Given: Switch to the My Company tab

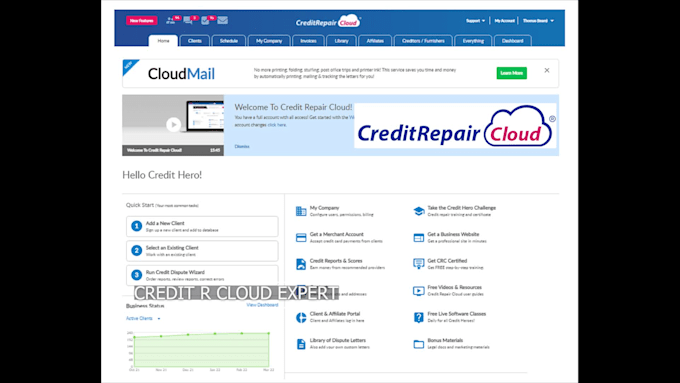Looking at the screenshot, I should (269, 41).
